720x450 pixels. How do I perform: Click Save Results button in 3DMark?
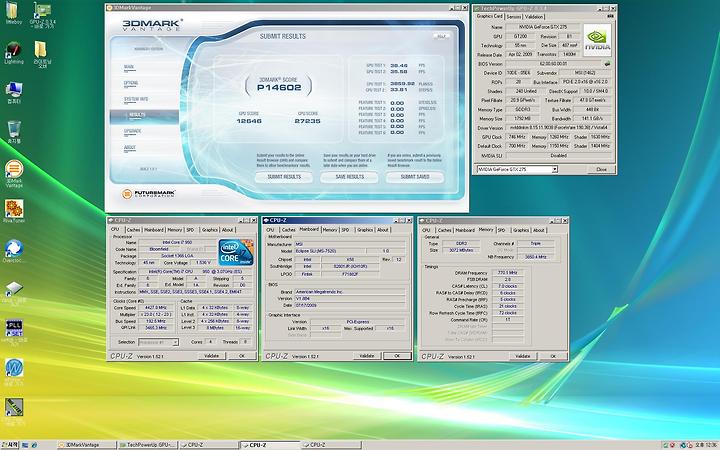coord(349,177)
